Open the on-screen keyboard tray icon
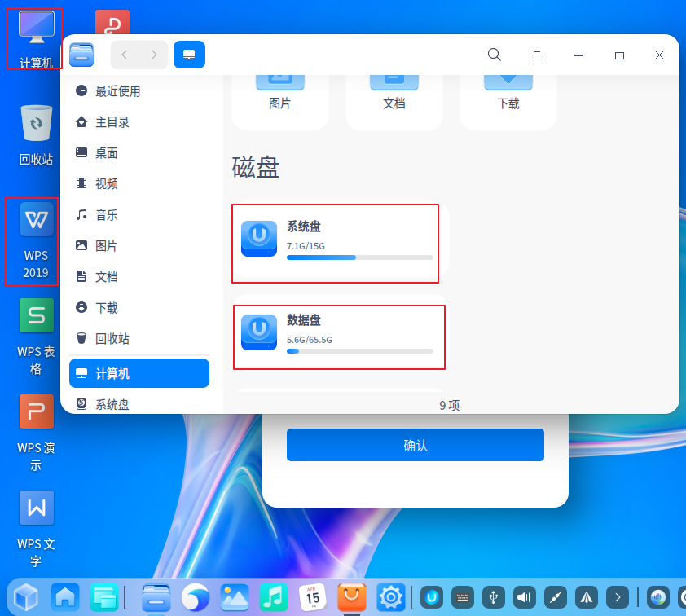This screenshot has height=616, width=686. 463,597
